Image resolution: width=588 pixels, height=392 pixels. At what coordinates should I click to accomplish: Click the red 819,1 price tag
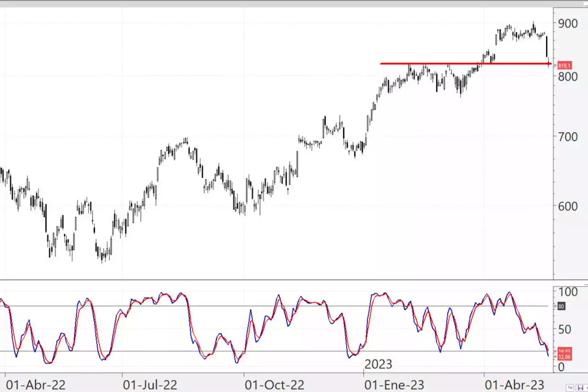[565, 65]
